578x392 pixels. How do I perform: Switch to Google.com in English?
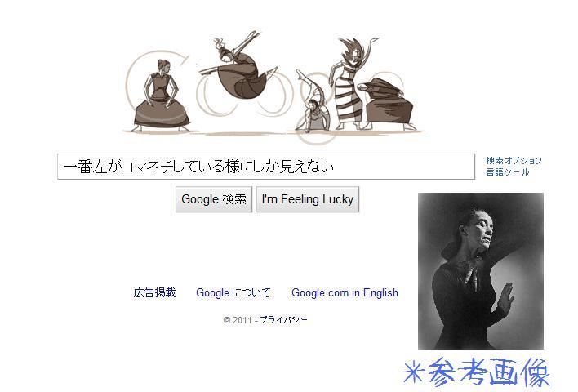click(x=345, y=292)
